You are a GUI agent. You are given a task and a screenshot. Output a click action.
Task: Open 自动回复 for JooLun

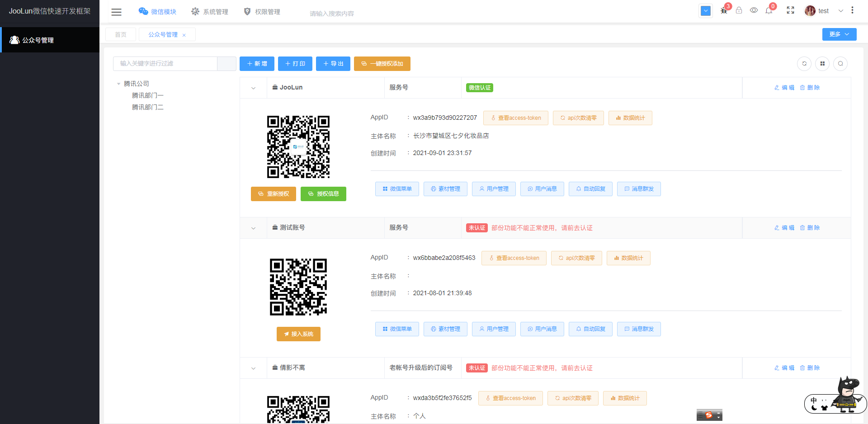pyautogui.click(x=590, y=189)
